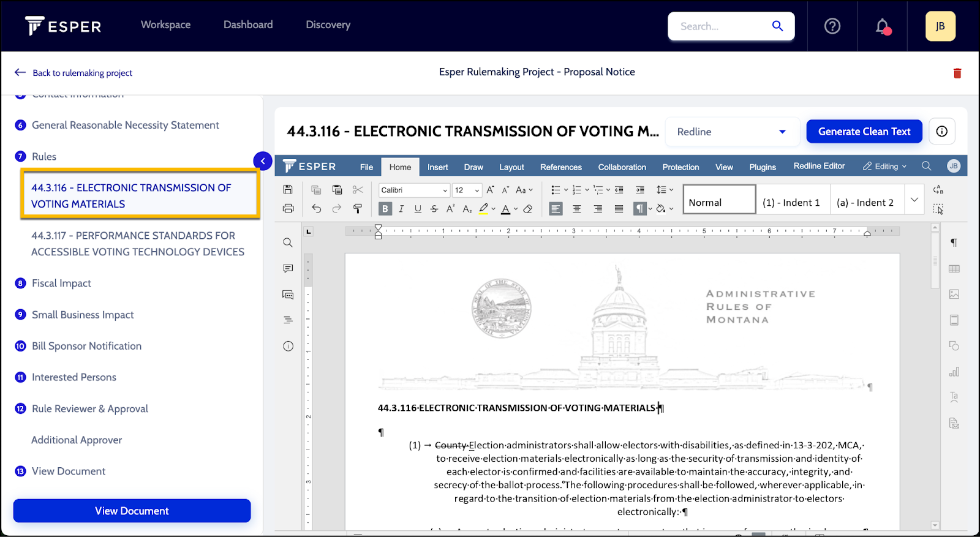This screenshot has height=537, width=980.
Task: Open the Discovery navigation link
Action: (x=328, y=24)
